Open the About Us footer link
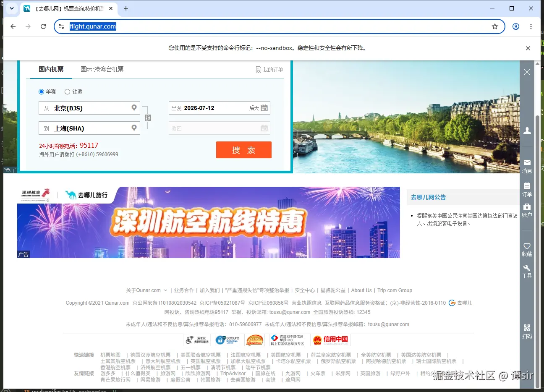 (x=361, y=290)
